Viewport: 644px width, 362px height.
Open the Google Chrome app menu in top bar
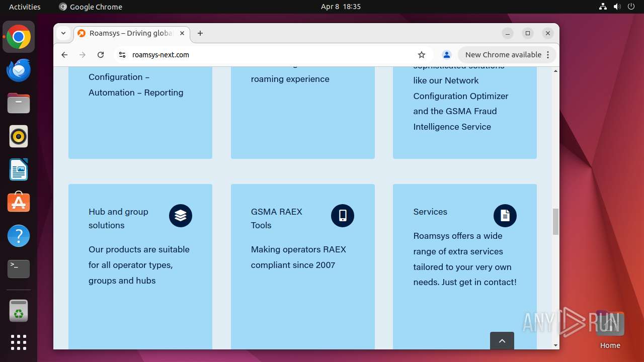pyautogui.click(x=91, y=7)
